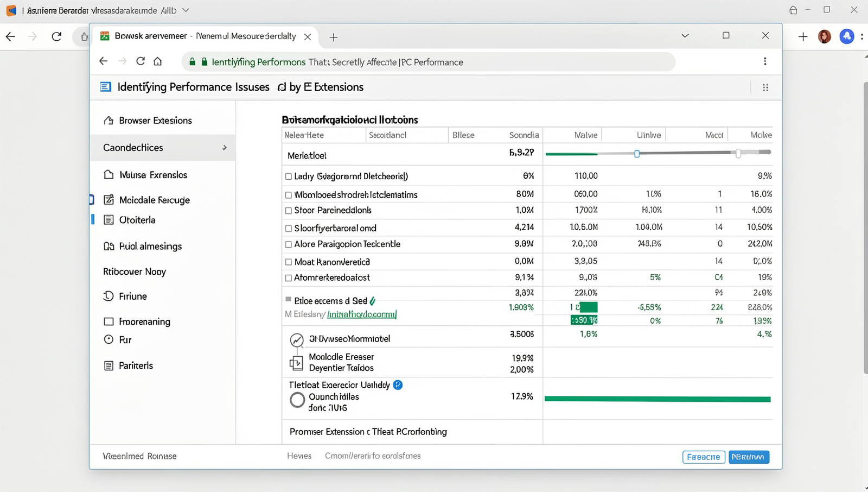Check the Mbonlooed shrodreh checkbox
Screen dimensions: 868x492
click(x=289, y=195)
